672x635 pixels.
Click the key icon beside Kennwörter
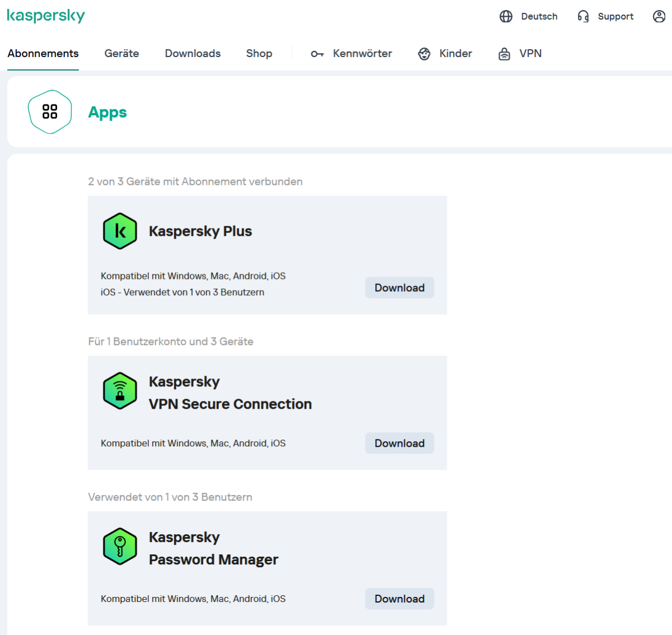pyautogui.click(x=318, y=54)
